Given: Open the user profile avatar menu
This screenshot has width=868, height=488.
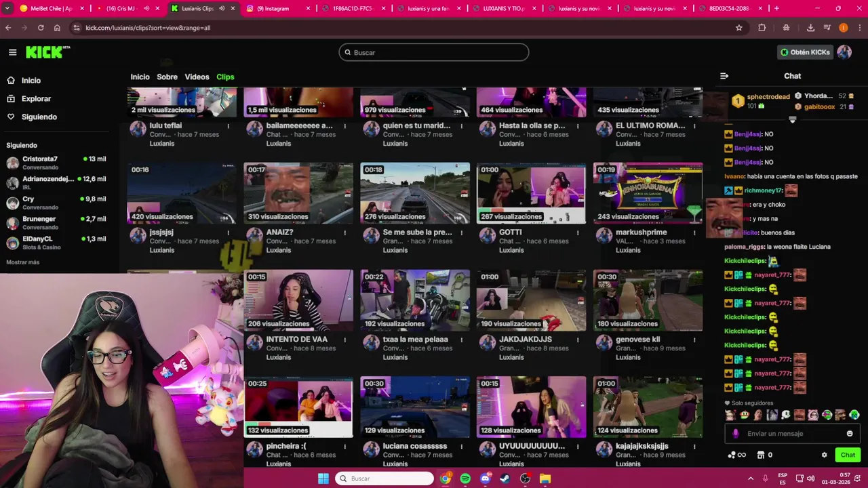Looking at the screenshot, I should tap(844, 52).
